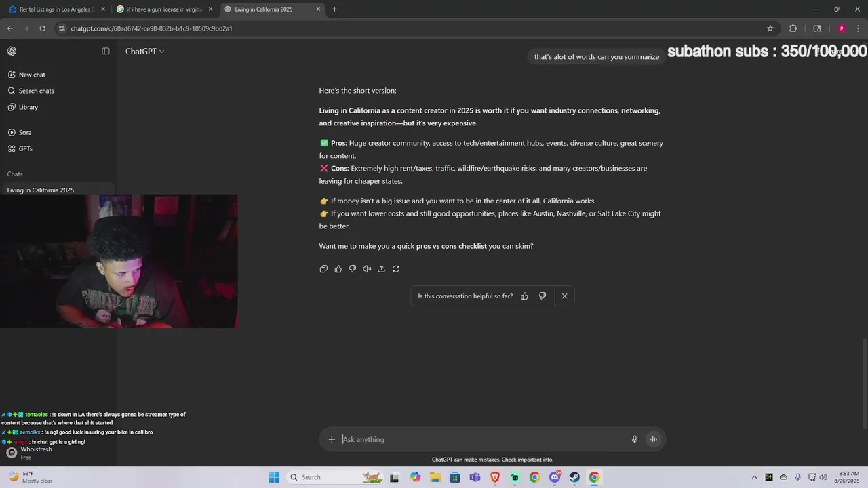Bookmark this page with star icon
This screenshot has height=488, width=868.
(x=770, y=28)
